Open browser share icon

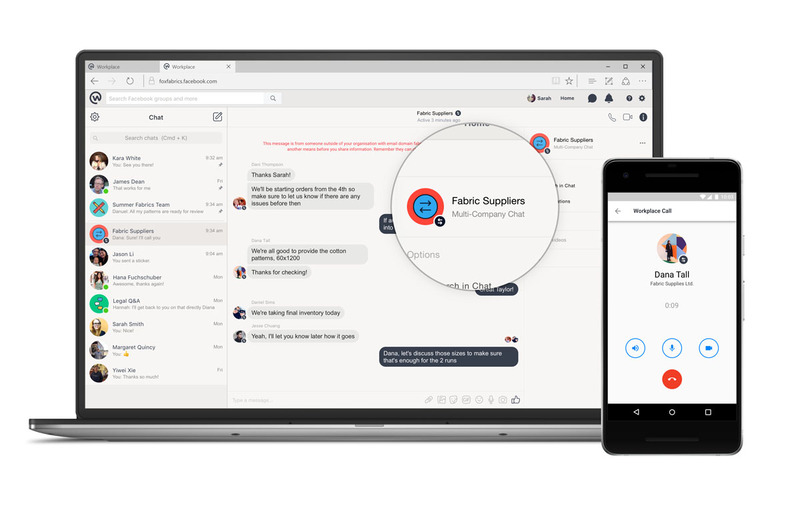click(626, 81)
